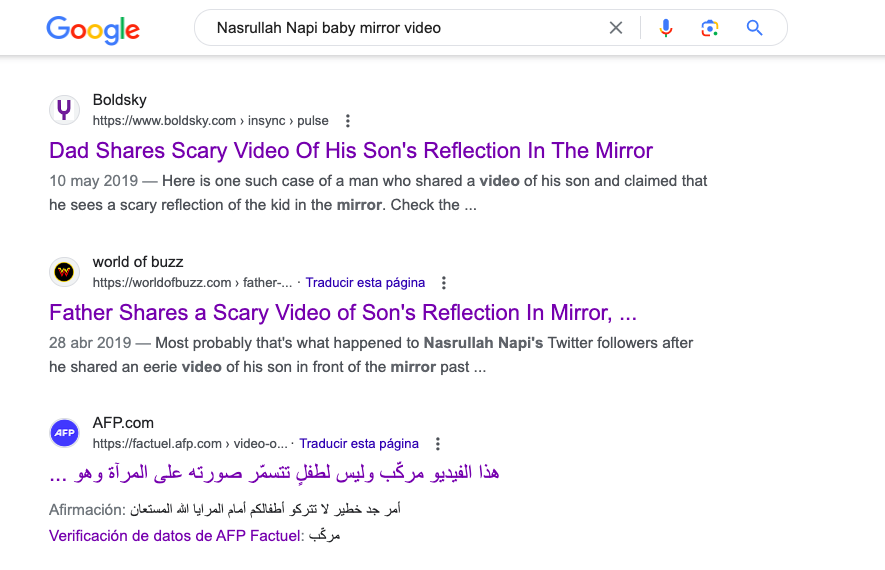
Task: Clear the search box with the X icon
Action: coord(616,28)
